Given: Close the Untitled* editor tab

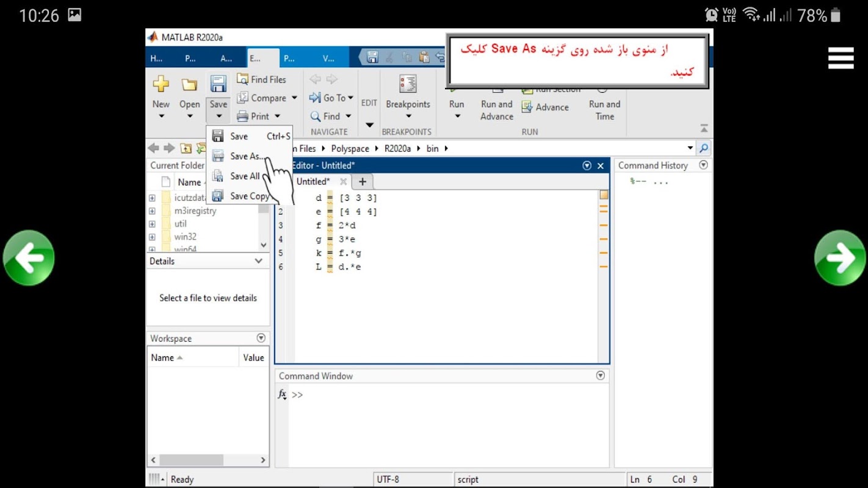Looking at the screenshot, I should click(x=343, y=181).
